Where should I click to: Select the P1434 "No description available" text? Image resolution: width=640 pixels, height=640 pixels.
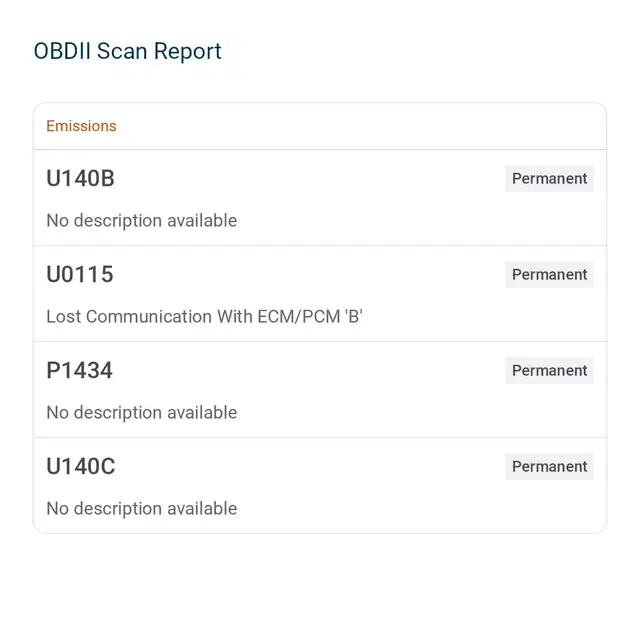tap(142, 412)
